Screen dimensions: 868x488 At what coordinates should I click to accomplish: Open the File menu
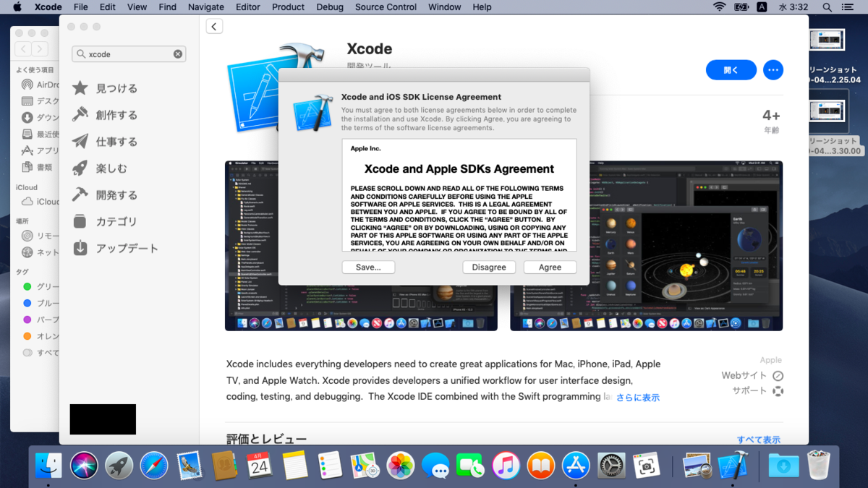[x=81, y=7]
